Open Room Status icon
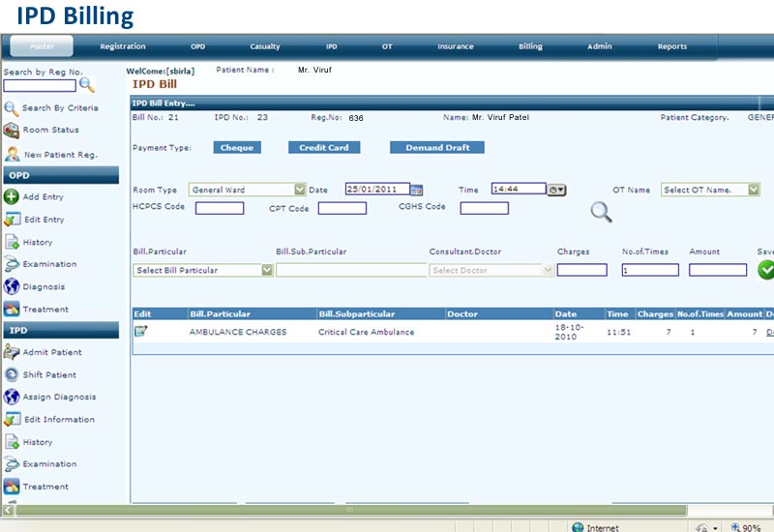 pyautogui.click(x=12, y=131)
